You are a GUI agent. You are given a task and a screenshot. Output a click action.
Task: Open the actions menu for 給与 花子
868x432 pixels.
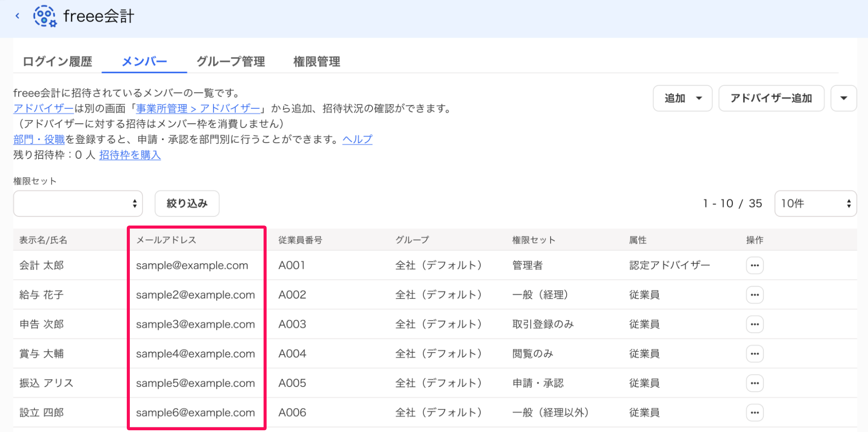(755, 295)
